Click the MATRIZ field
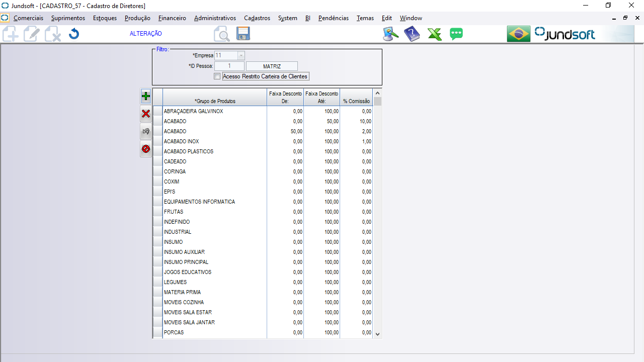 click(x=272, y=66)
